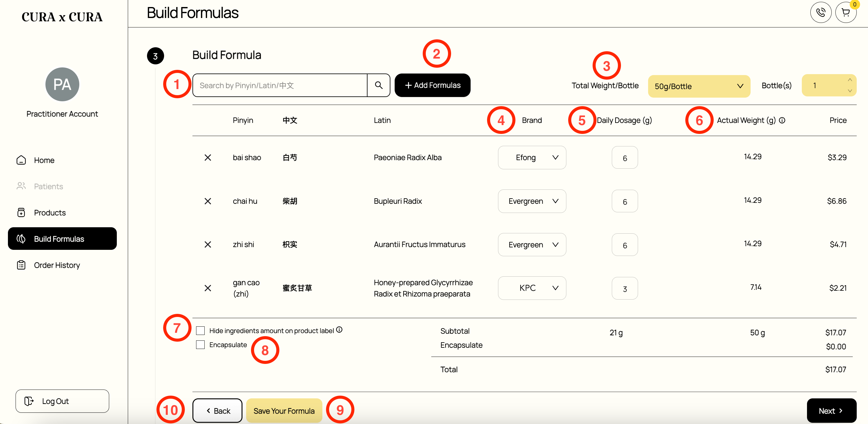The image size is (868, 424).
Task: Remove zhi shi with its X icon
Action: [208, 244]
